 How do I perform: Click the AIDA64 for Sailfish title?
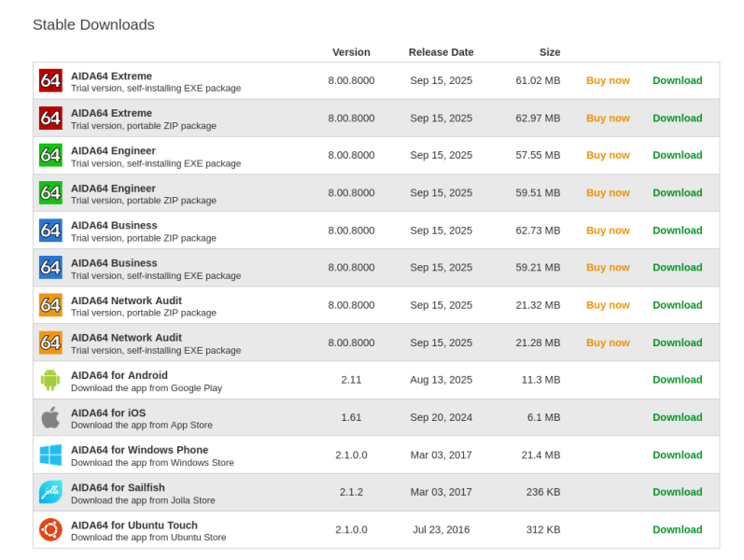[118, 487]
